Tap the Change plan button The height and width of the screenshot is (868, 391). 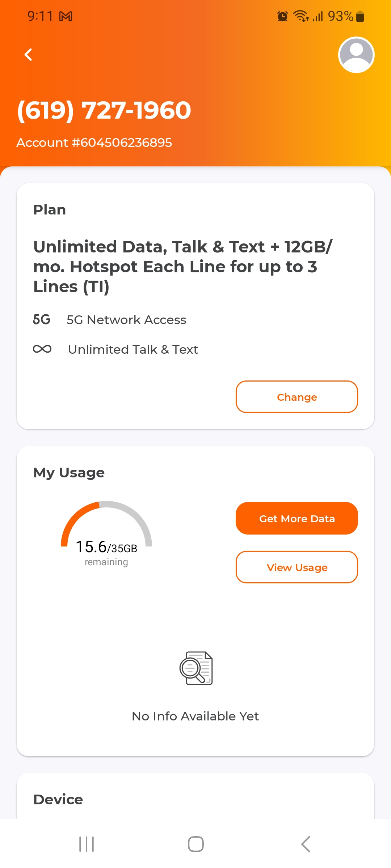pyautogui.click(x=297, y=397)
